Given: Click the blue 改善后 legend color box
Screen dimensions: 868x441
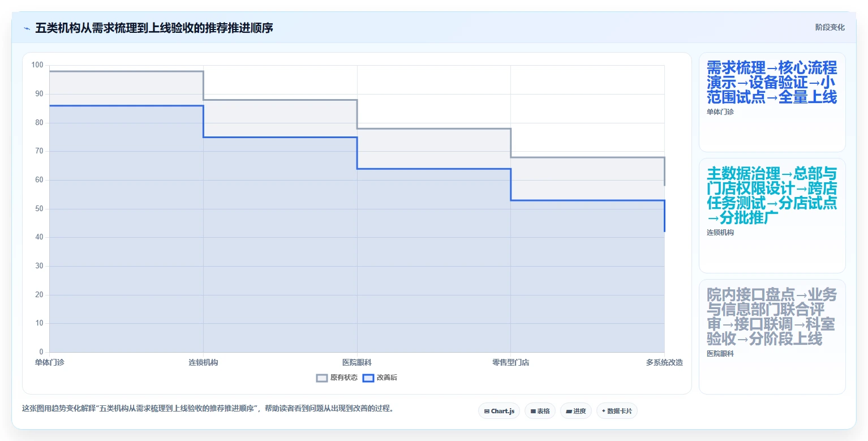Looking at the screenshot, I should [368, 378].
